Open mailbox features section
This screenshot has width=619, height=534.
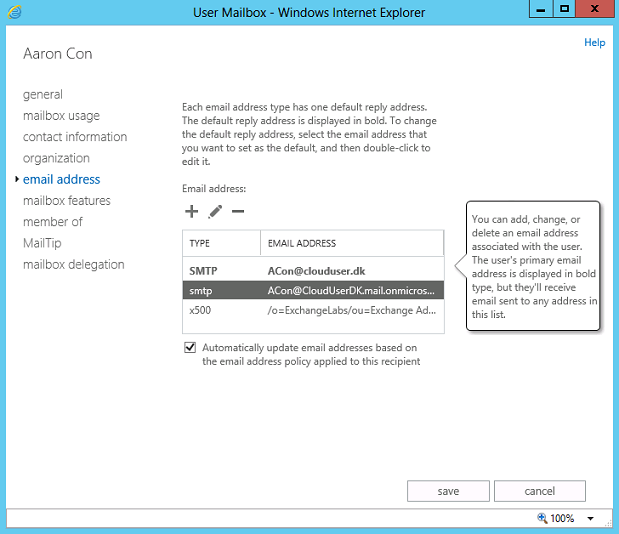click(x=67, y=200)
